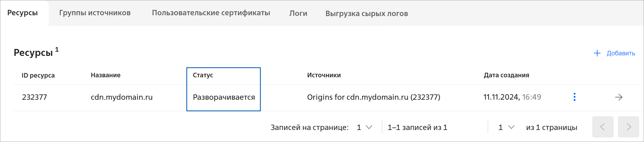
Task: Click the Статус column header
Action: [203, 75]
